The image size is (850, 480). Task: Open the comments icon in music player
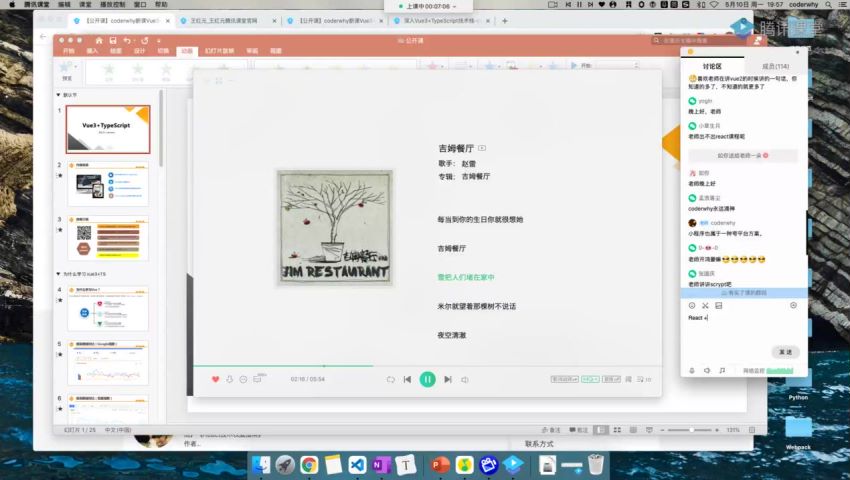[x=257, y=379]
